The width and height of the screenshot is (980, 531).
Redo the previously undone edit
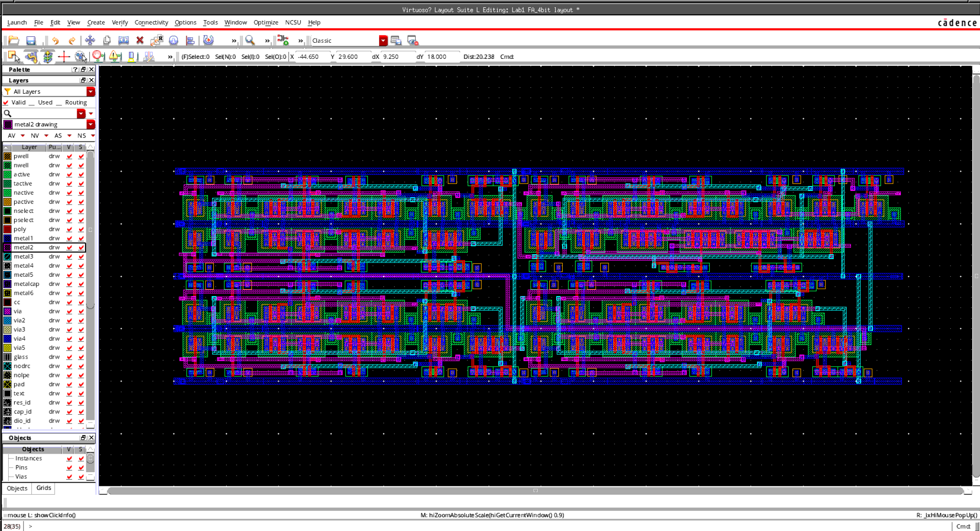pos(72,40)
